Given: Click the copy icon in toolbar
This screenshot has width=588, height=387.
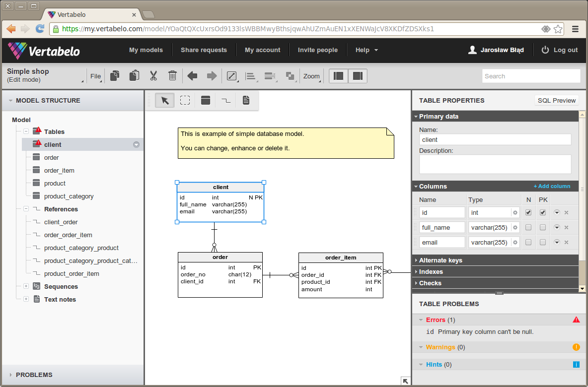Looking at the screenshot, I should [x=115, y=76].
